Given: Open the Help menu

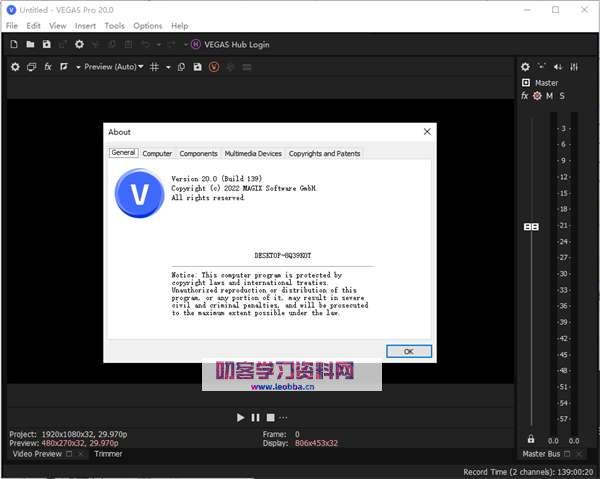Looking at the screenshot, I should [179, 26].
